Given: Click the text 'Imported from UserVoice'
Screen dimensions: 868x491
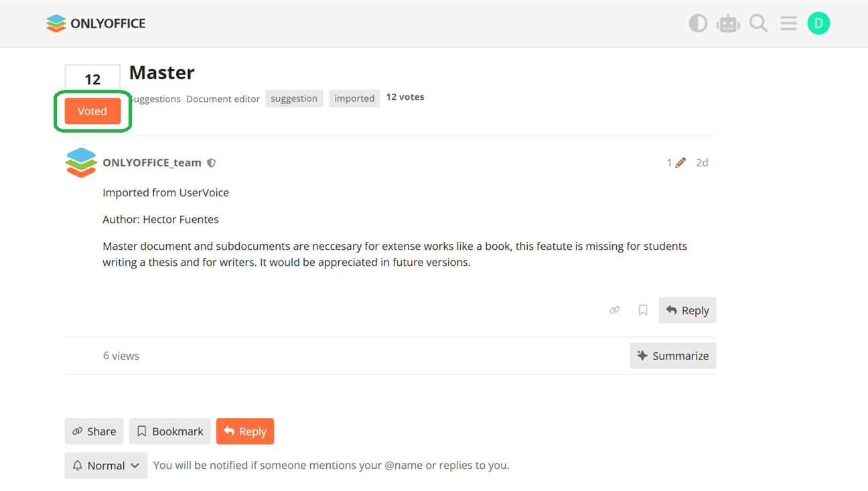Looking at the screenshot, I should 166,193.
